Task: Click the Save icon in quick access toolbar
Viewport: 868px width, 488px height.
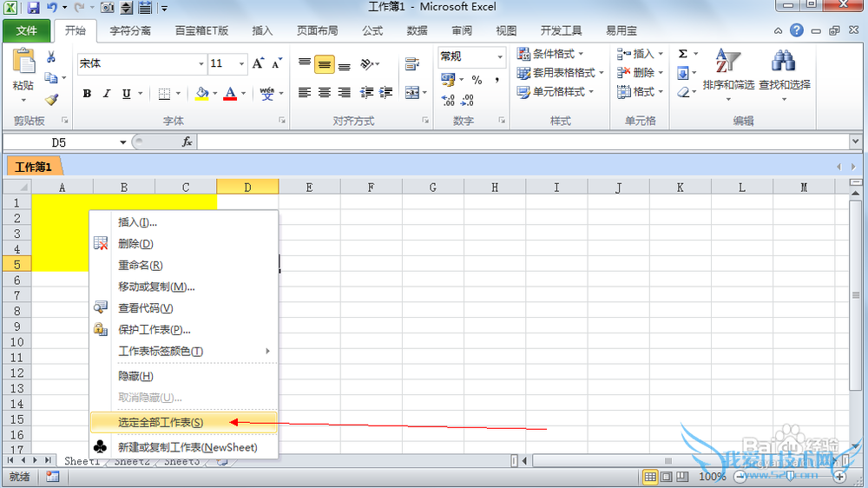Action: click(33, 8)
